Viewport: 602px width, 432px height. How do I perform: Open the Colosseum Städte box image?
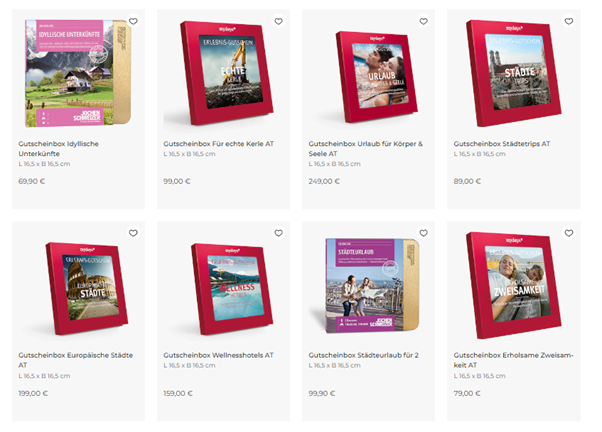(x=87, y=288)
